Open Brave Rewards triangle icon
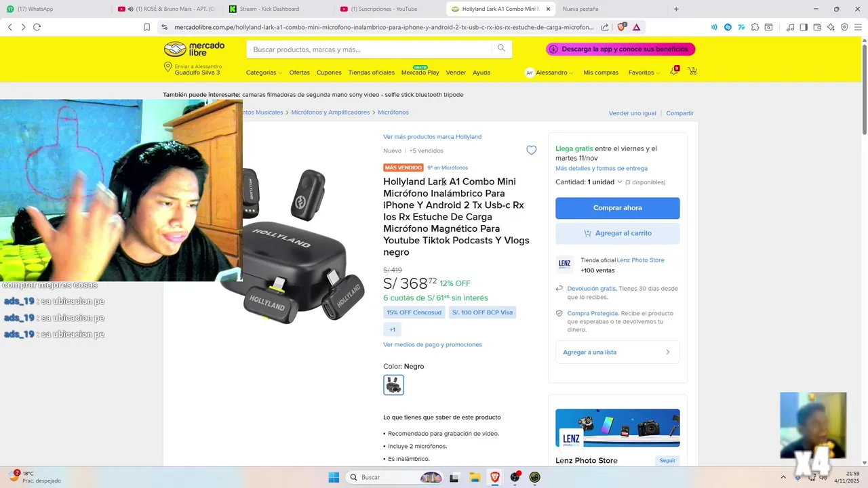The height and width of the screenshot is (488, 868). click(637, 27)
